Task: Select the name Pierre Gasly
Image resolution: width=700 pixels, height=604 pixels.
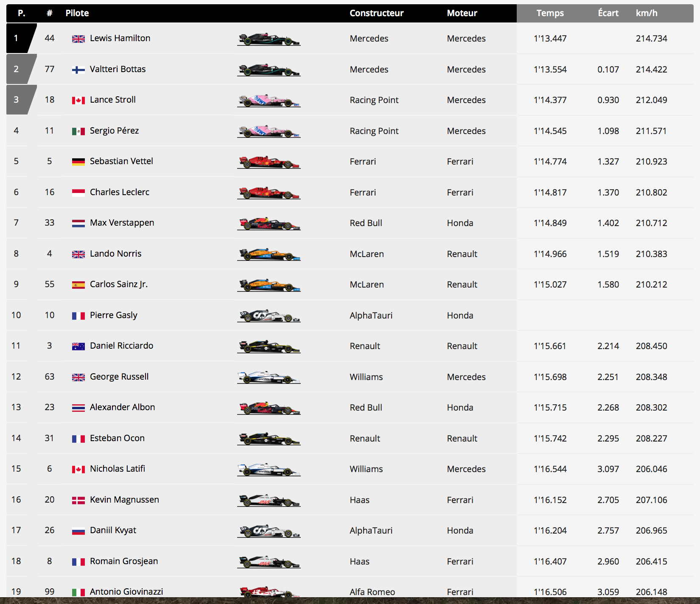Action: tap(113, 315)
